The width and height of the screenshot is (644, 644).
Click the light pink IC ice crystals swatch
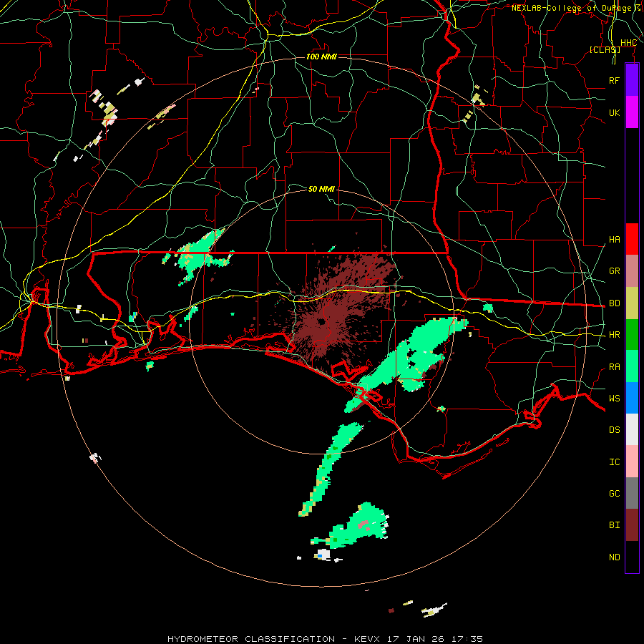click(x=632, y=462)
